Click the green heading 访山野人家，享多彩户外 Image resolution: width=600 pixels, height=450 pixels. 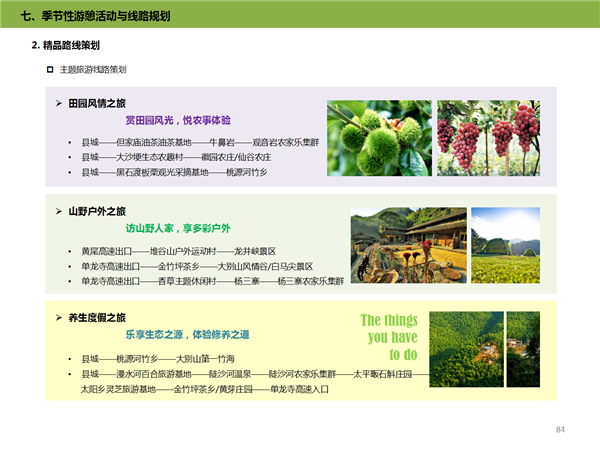[178, 228]
